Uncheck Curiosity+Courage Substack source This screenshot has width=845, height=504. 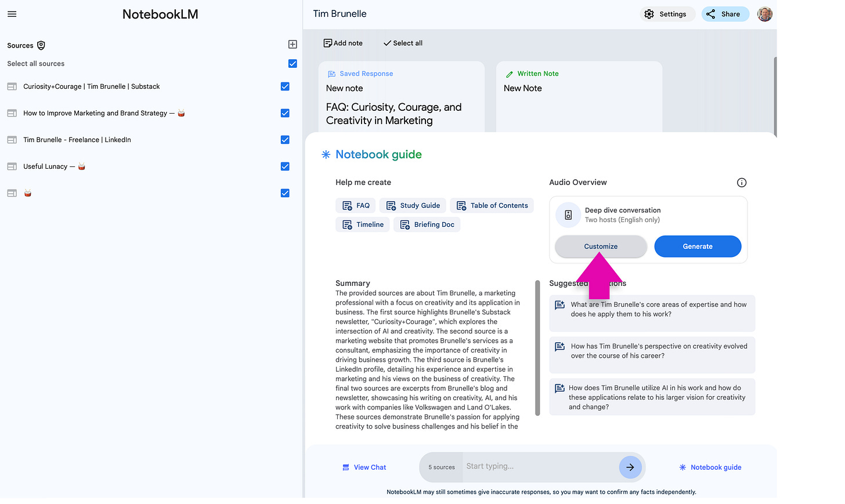tap(285, 86)
